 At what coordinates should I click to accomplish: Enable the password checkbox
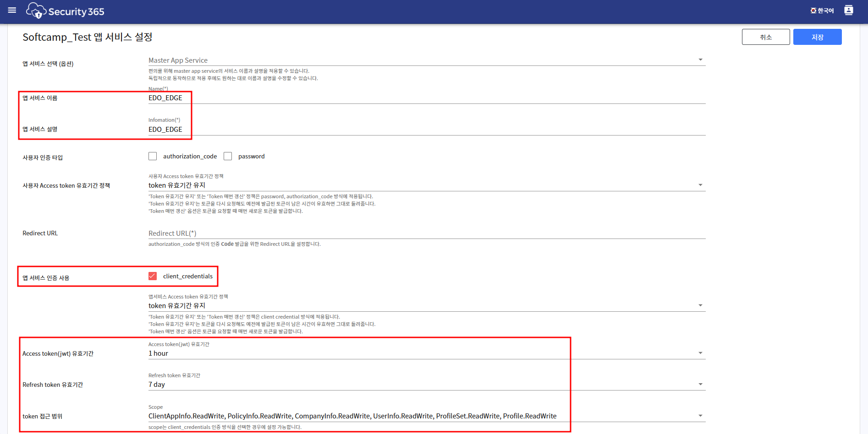(x=228, y=156)
